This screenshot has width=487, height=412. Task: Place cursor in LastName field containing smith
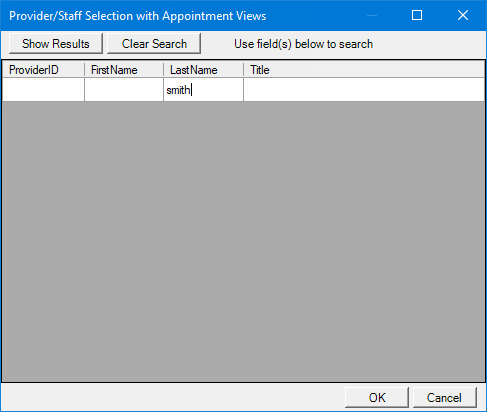pyautogui.click(x=203, y=90)
